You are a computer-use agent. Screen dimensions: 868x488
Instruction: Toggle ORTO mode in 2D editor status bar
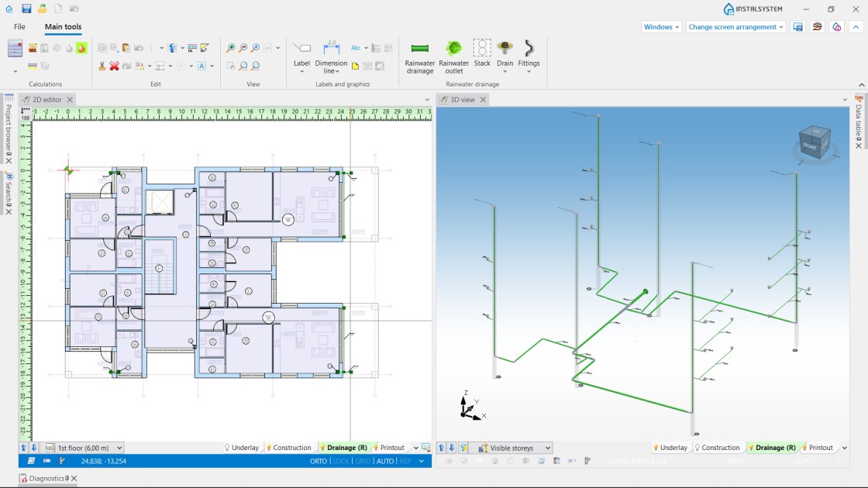319,461
